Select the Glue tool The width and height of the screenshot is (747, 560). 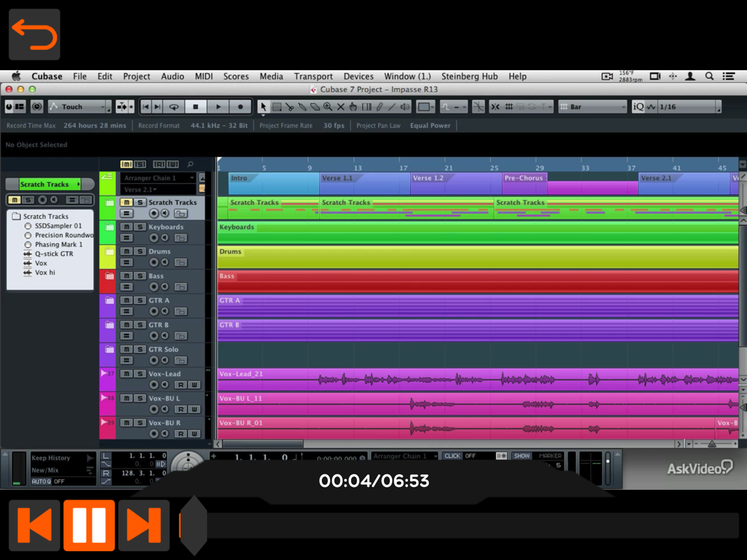tap(302, 107)
